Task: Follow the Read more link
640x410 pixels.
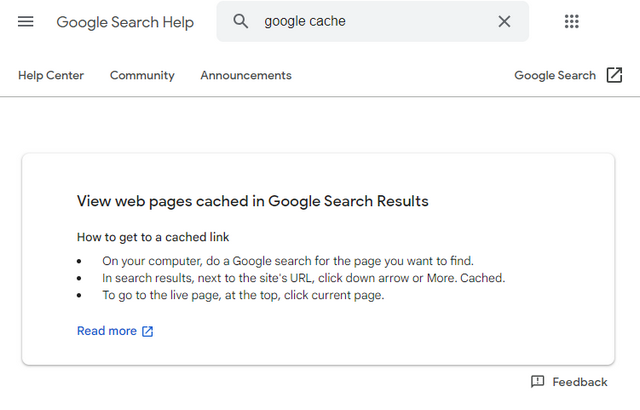Action: pos(107,331)
